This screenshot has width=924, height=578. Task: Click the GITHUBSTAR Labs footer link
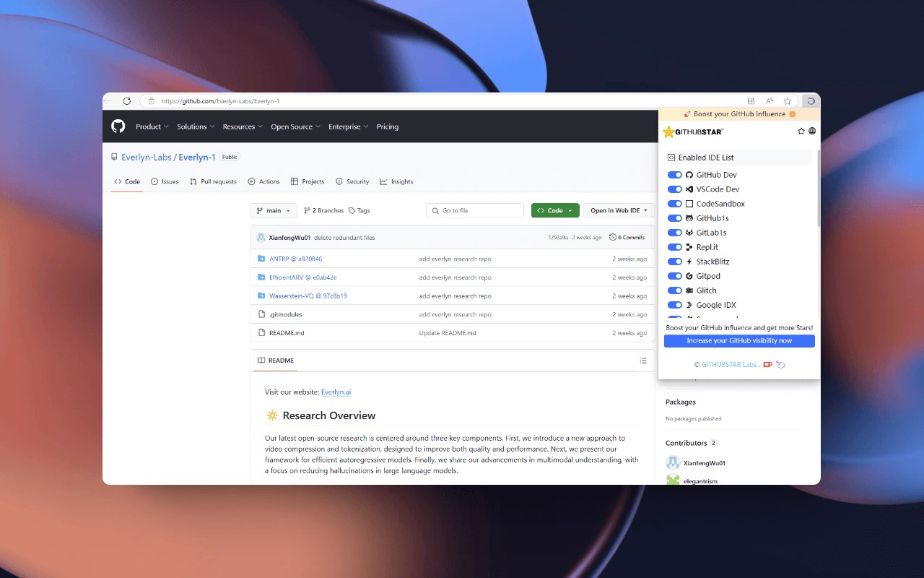(x=729, y=364)
